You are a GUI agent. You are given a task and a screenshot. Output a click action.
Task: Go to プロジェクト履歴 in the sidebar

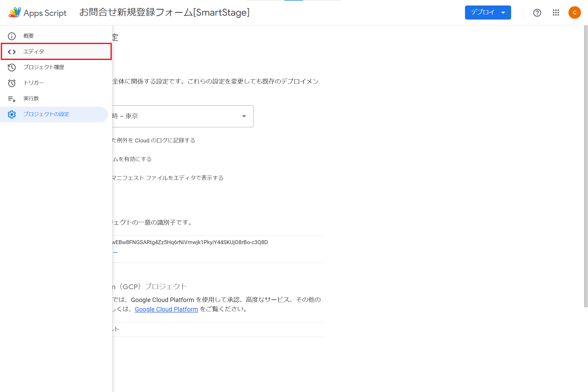pos(54,67)
